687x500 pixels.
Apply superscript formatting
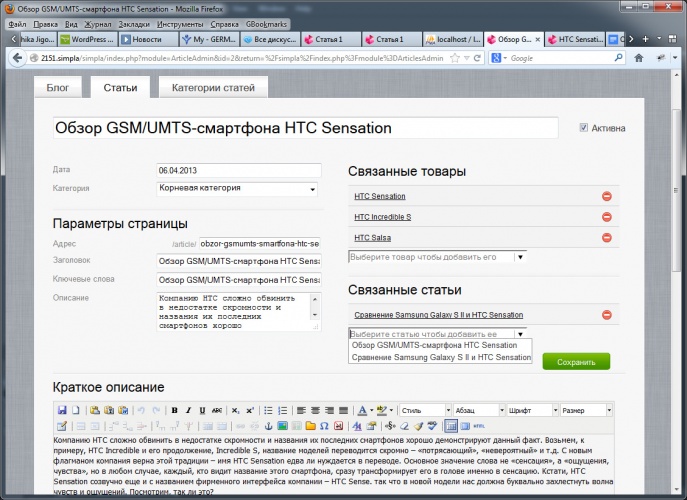tap(250, 411)
